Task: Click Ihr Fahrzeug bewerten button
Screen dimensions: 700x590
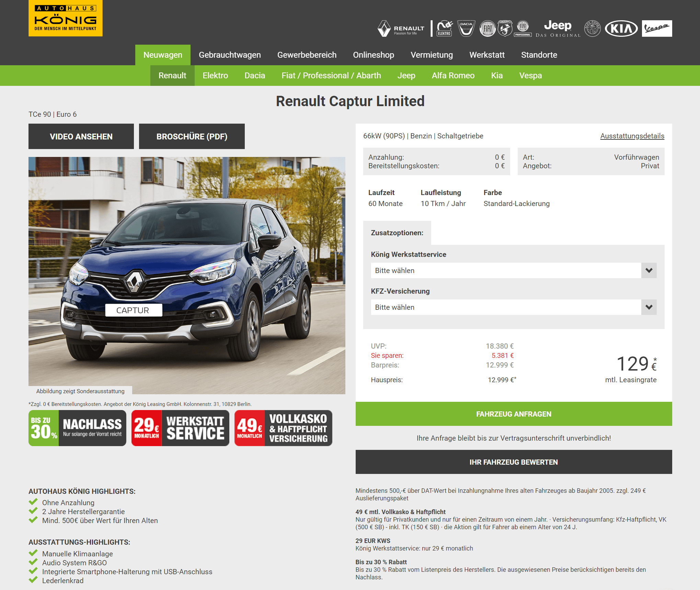Action: coord(514,462)
